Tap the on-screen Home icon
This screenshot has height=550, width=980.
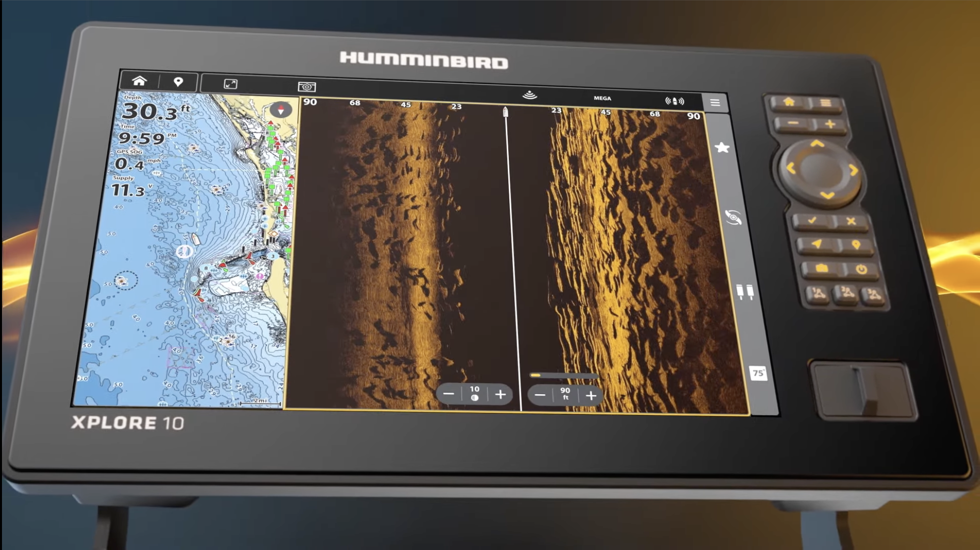[139, 81]
